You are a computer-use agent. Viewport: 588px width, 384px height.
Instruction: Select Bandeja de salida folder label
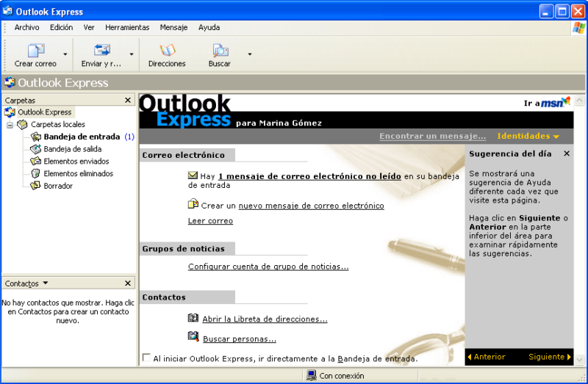73,149
